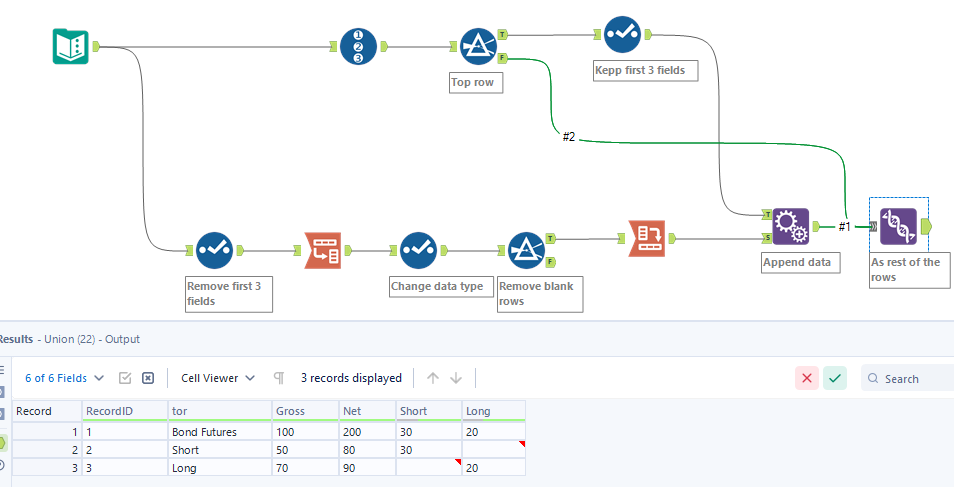Click the Append data Target anchor
The height and width of the screenshot is (487, 954).
pyautogui.click(x=767, y=214)
